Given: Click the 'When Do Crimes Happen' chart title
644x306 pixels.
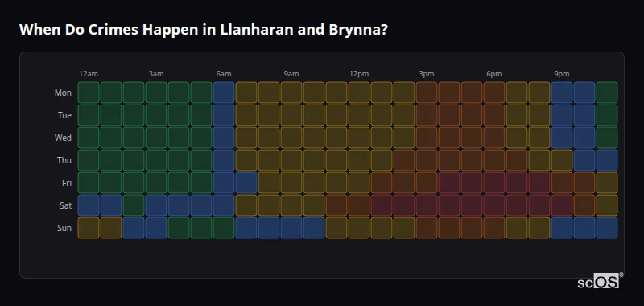Looking at the screenshot, I should click(204, 30).
